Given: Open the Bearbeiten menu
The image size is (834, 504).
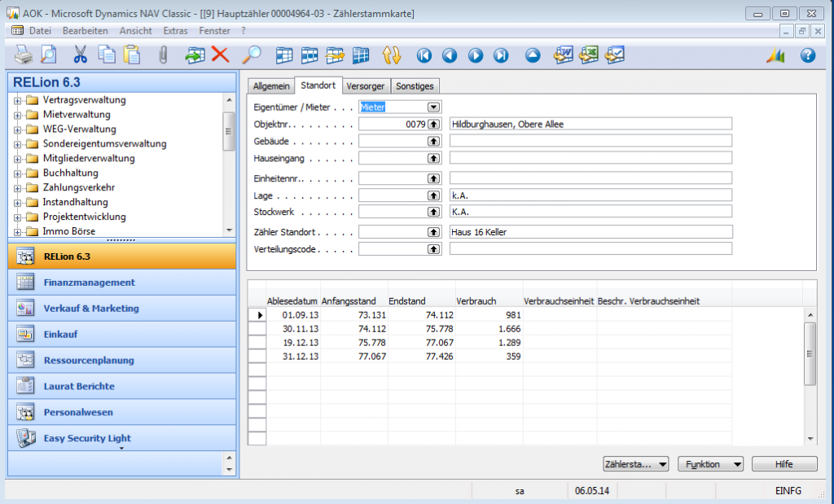Looking at the screenshot, I should (85, 31).
